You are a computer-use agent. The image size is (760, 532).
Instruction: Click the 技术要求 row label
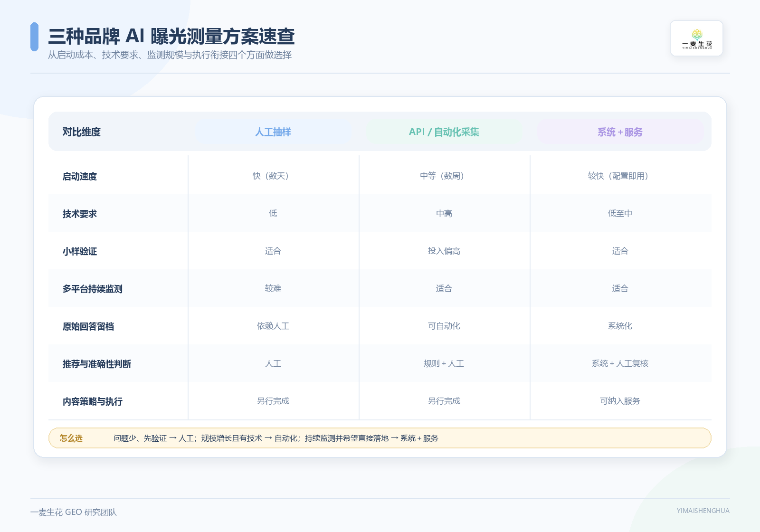tap(80, 214)
